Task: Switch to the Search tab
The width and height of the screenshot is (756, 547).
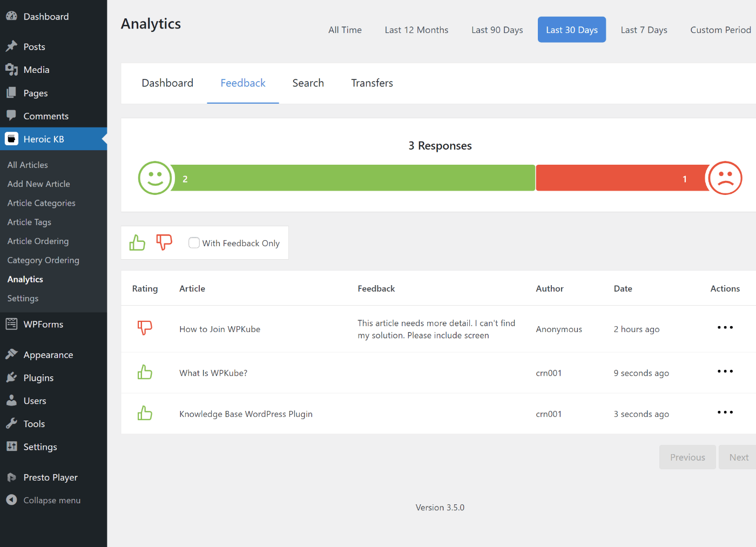Action: coord(308,83)
